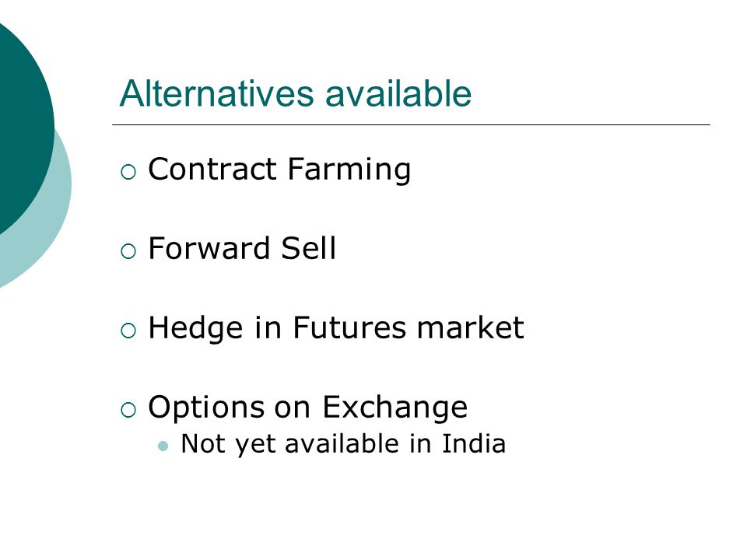Click the word 'Farming' in first bullet

(x=349, y=170)
